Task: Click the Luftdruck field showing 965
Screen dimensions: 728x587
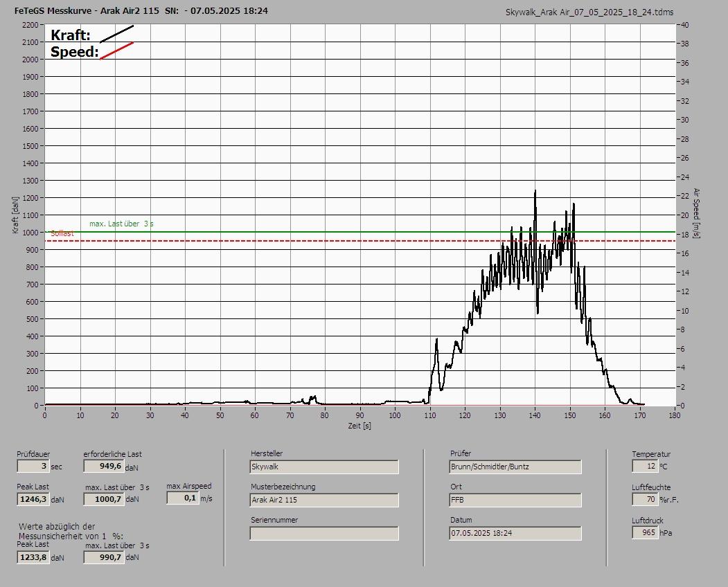Action: pyautogui.click(x=645, y=532)
